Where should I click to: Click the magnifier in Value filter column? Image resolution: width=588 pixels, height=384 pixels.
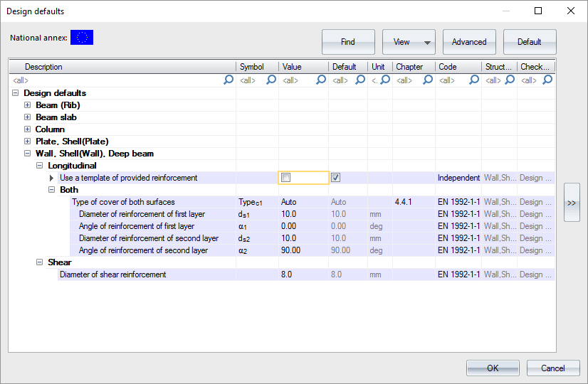pyautogui.click(x=320, y=80)
